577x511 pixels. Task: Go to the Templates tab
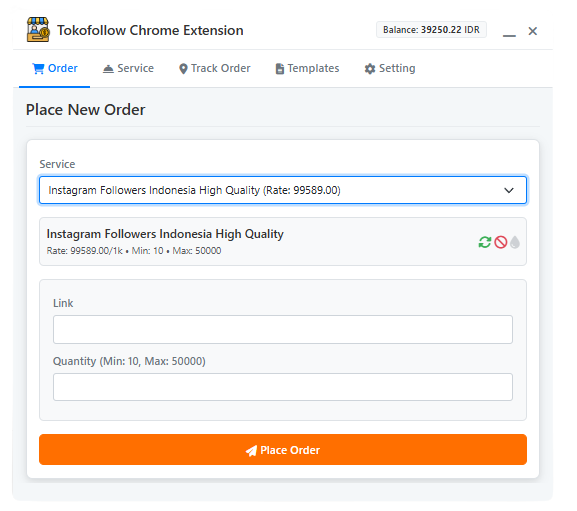(x=307, y=68)
